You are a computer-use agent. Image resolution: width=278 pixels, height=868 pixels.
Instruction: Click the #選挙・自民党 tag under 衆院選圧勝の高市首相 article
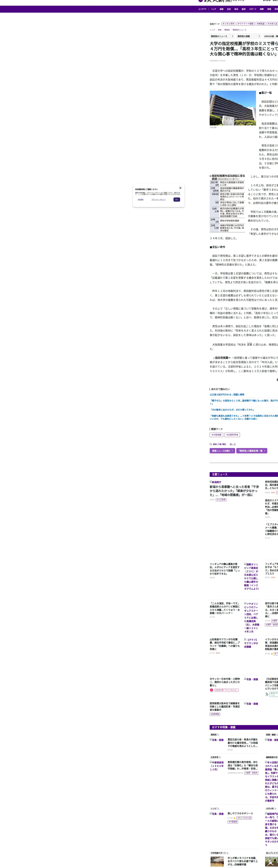(251, 773)
